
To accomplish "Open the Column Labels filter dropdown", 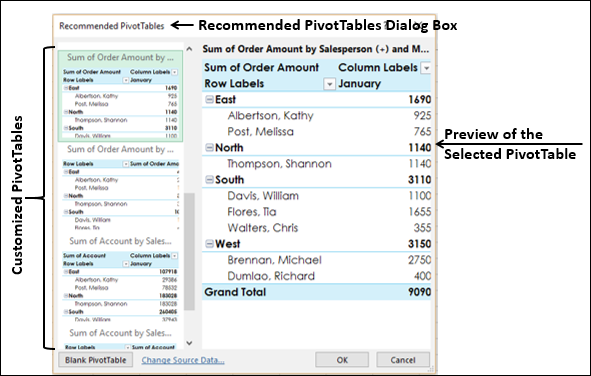I will point(426,68).
